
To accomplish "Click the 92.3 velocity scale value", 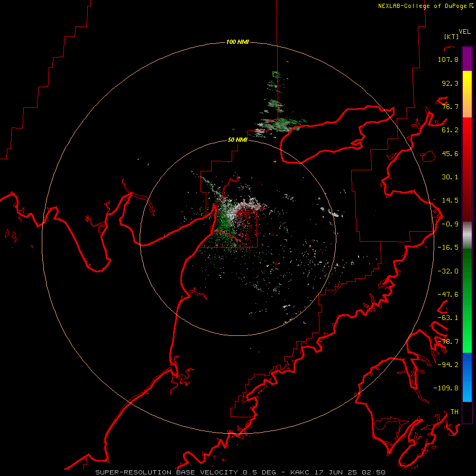I will pos(450,83).
